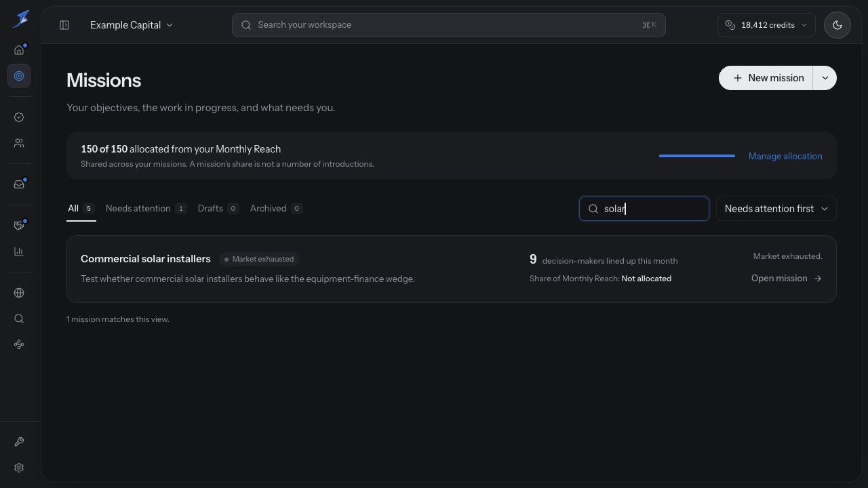Open the connected nodes icon in sidebar
868x488 pixels.
(x=19, y=344)
